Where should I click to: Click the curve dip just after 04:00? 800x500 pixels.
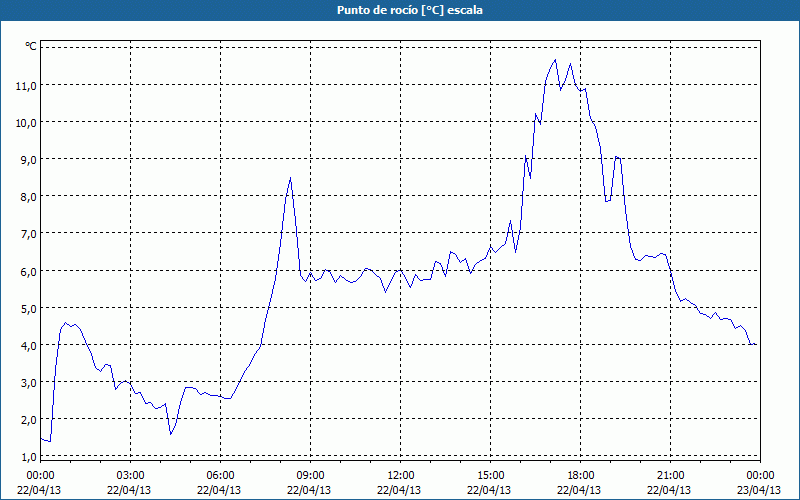tap(171, 434)
